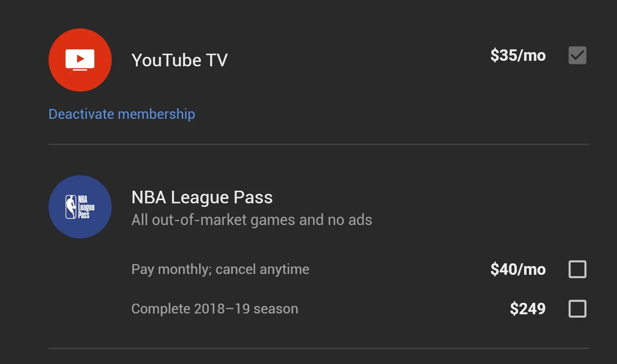Select the $249 complete season checkbox
Image resolution: width=617 pixels, height=364 pixels.
(577, 309)
